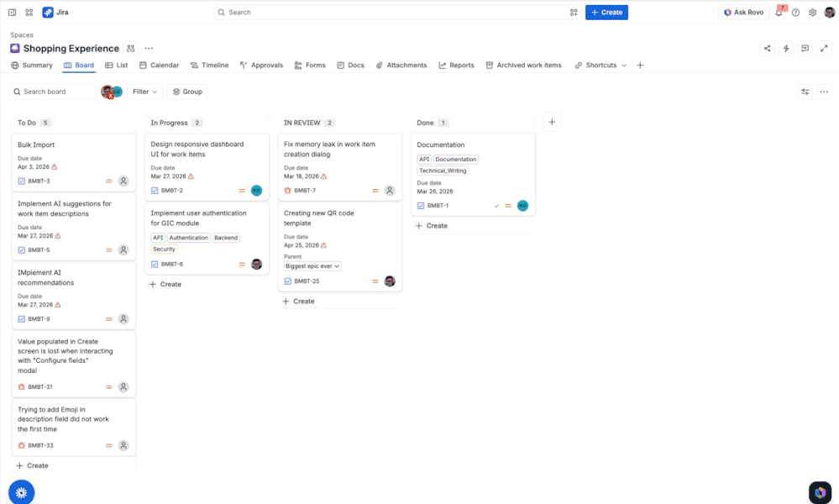The image size is (839, 504).
Task: Open the board more options ellipsis
Action: 824,92
